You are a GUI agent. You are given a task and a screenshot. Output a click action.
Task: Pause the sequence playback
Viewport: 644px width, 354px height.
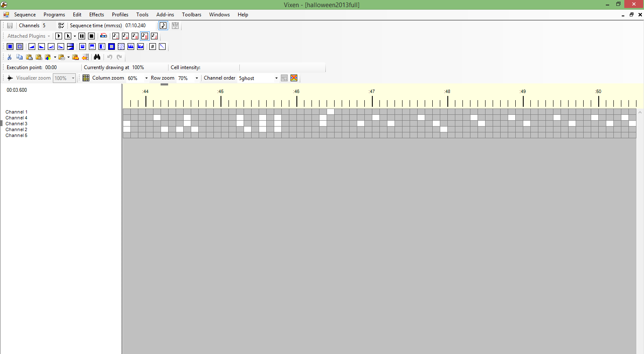pos(82,36)
